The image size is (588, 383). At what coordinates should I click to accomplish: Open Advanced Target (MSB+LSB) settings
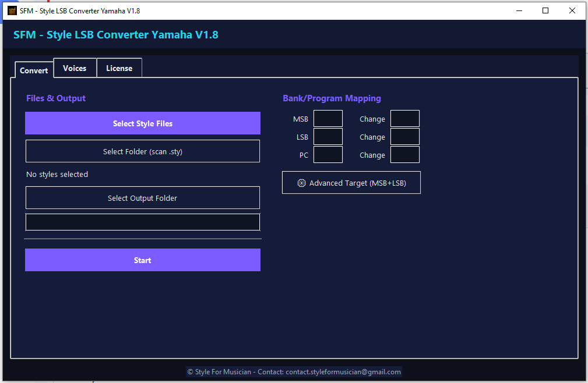click(x=351, y=183)
